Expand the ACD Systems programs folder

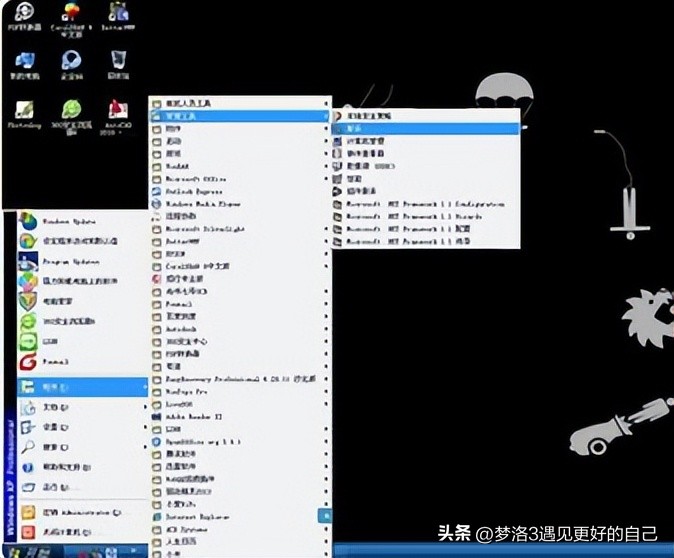click(241, 529)
